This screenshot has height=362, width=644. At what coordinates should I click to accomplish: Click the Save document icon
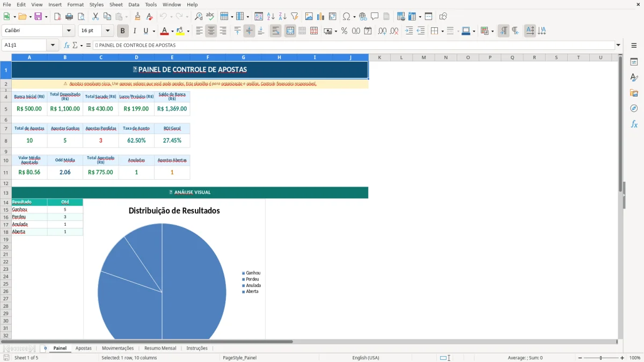38,17
